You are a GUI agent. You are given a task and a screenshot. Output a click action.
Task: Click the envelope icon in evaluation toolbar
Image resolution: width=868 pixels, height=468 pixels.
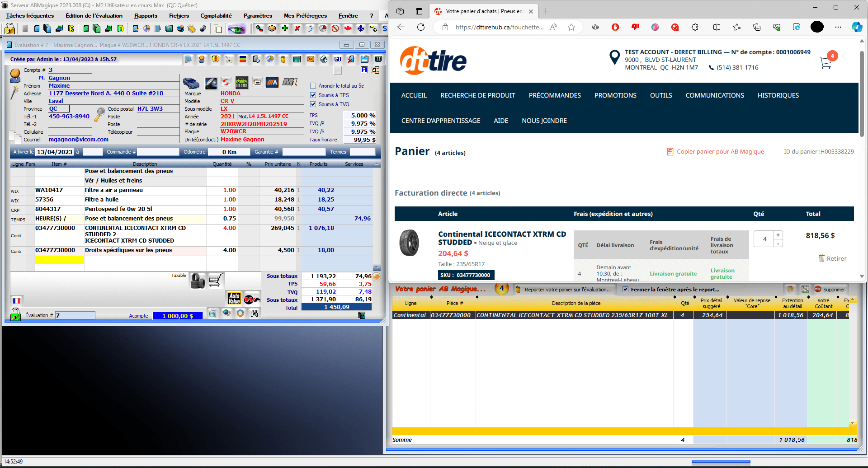click(x=311, y=59)
